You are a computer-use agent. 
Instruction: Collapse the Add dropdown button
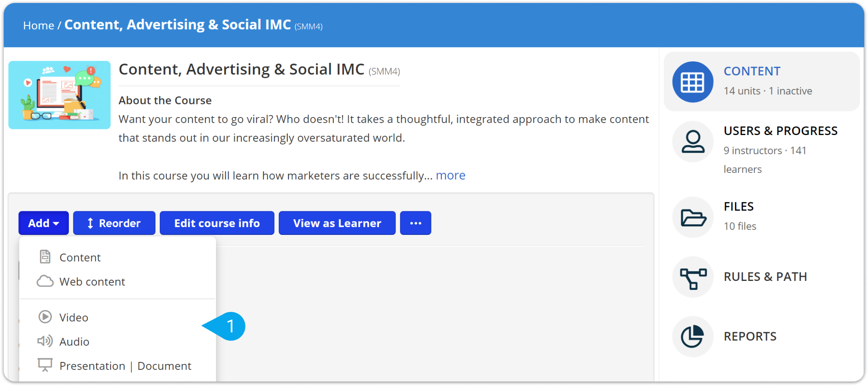[x=44, y=223]
